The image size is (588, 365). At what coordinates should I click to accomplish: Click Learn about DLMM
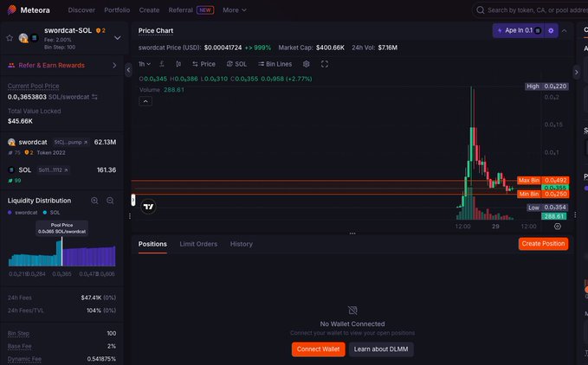381,349
